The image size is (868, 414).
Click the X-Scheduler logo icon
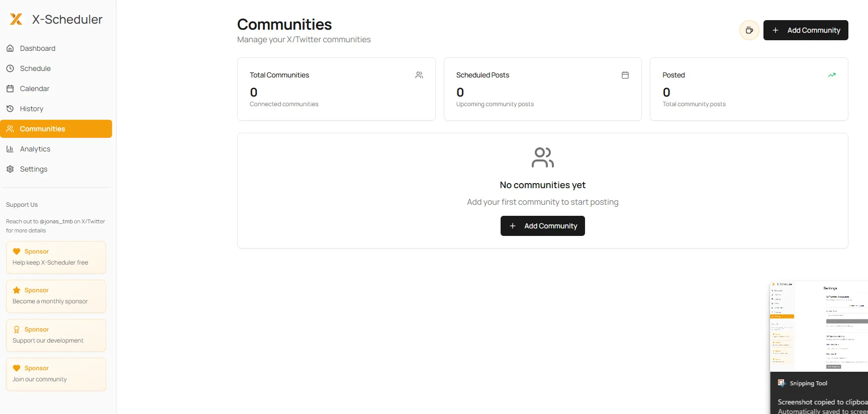pyautogui.click(x=16, y=19)
